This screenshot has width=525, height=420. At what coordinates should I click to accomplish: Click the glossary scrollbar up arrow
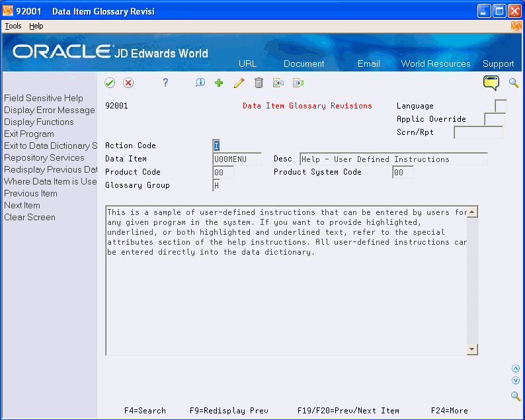point(472,212)
